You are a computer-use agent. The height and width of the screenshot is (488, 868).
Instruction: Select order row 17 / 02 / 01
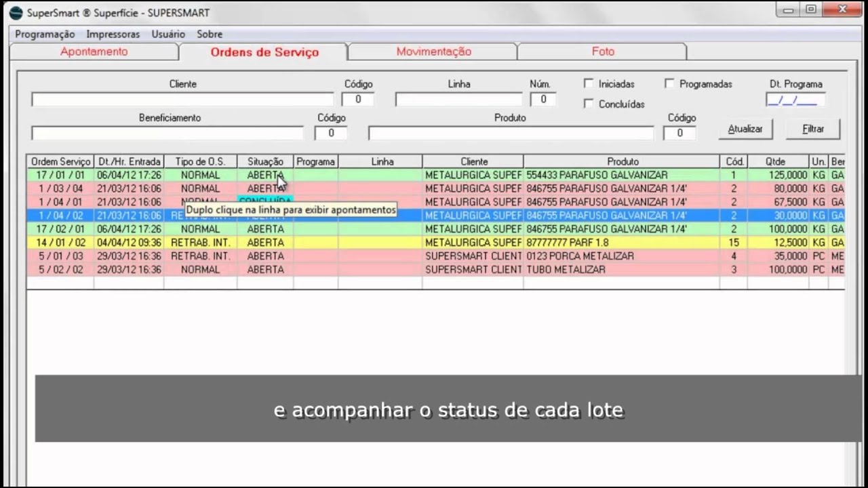[x=435, y=229]
